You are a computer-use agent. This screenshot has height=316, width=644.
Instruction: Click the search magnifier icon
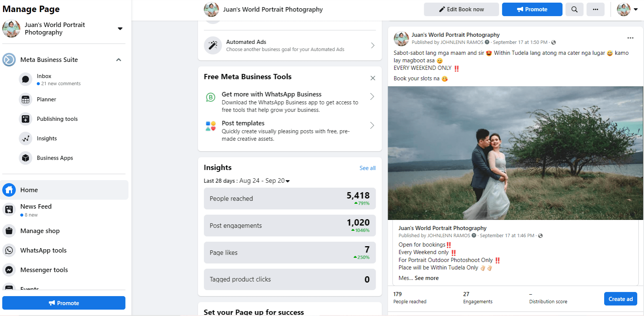click(574, 9)
